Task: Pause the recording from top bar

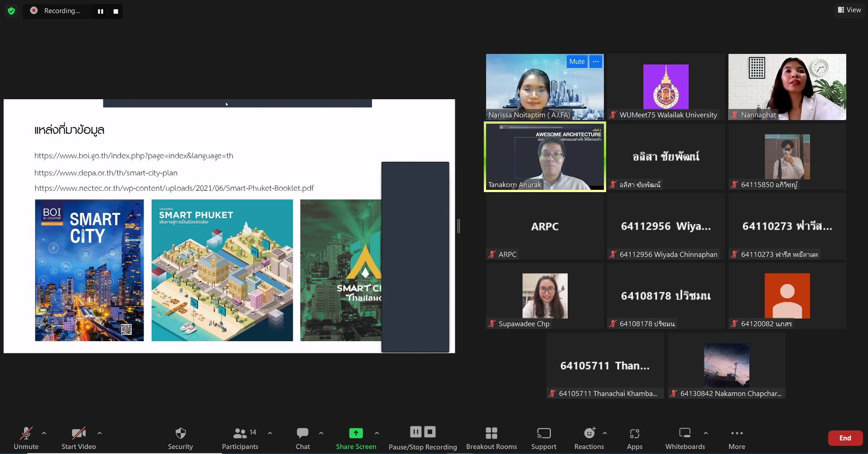Action: tap(101, 11)
